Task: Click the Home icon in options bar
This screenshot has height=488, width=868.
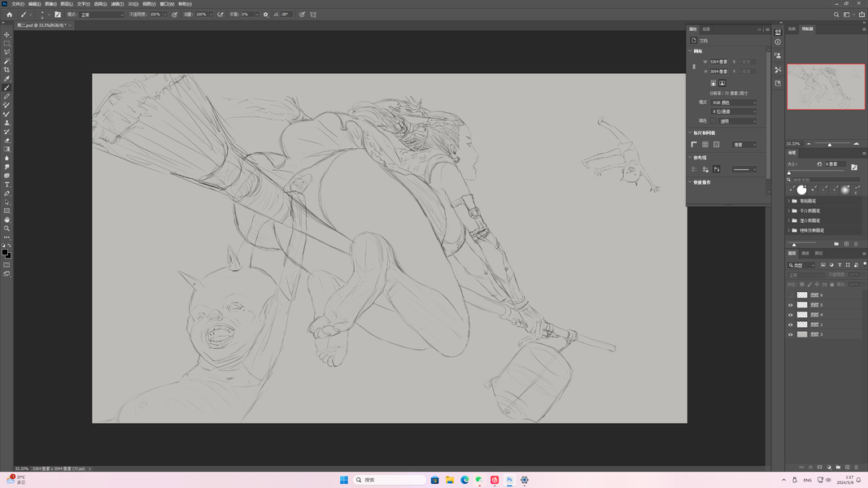Action: tap(10, 15)
